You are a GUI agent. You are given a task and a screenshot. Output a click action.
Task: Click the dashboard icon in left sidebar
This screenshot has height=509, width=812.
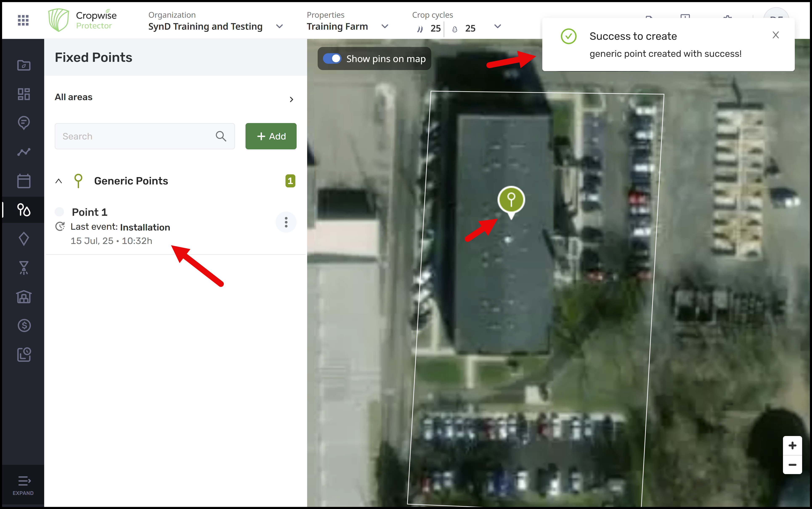coord(24,94)
